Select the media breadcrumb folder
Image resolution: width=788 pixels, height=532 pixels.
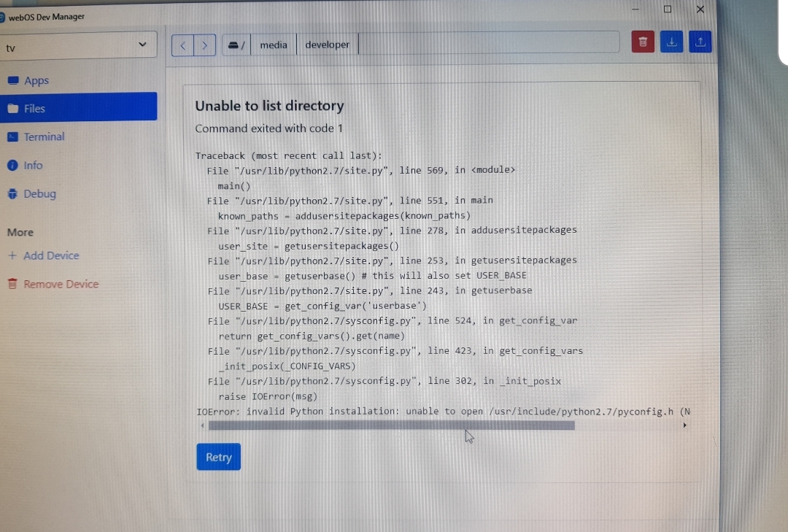[x=274, y=45]
